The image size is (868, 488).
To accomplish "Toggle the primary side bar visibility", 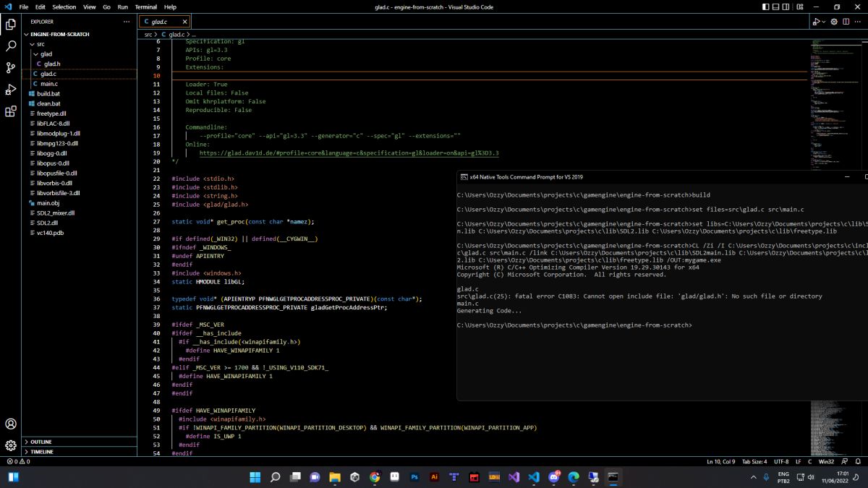I will (x=766, y=7).
